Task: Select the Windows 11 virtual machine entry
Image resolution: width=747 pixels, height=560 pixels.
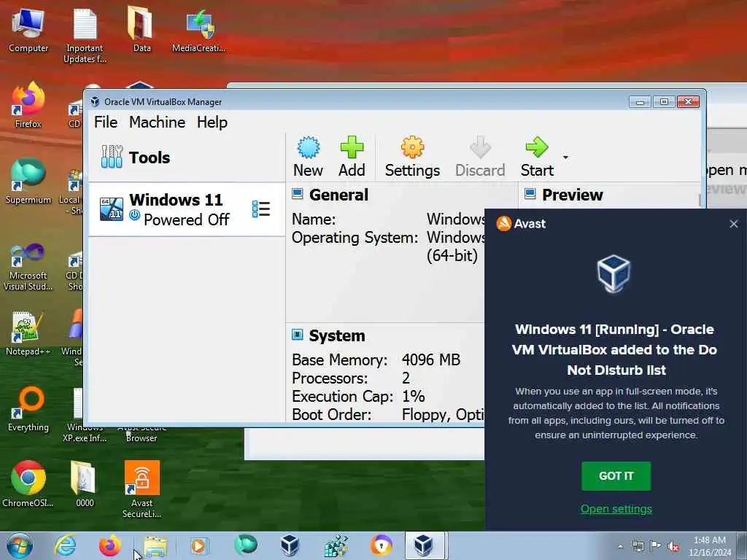Action: (x=186, y=209)
